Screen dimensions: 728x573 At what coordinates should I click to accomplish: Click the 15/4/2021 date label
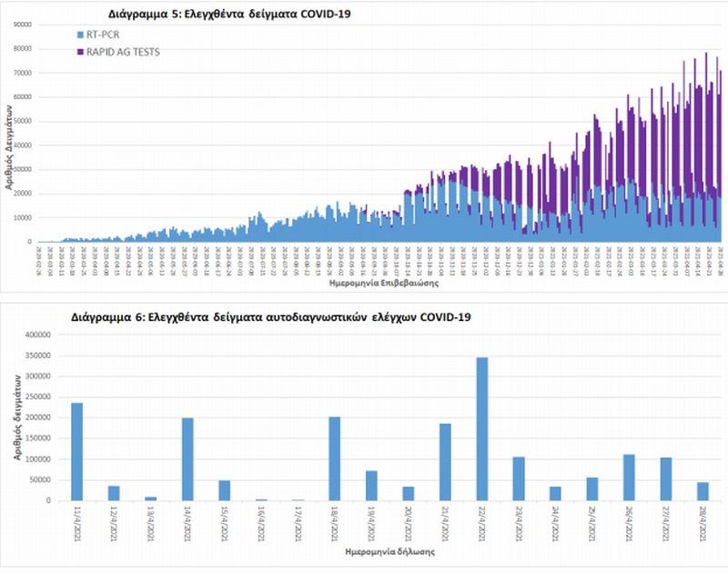225,524
